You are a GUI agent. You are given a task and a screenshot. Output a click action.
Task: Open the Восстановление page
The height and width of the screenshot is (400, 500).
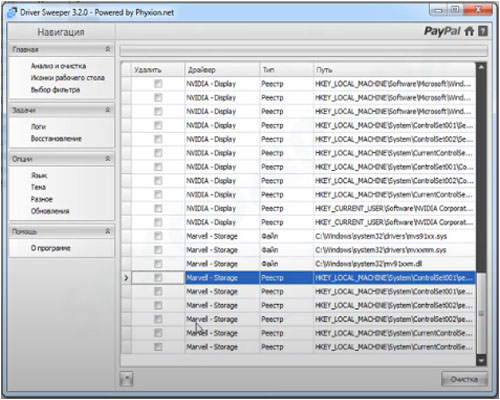(56, 139)
